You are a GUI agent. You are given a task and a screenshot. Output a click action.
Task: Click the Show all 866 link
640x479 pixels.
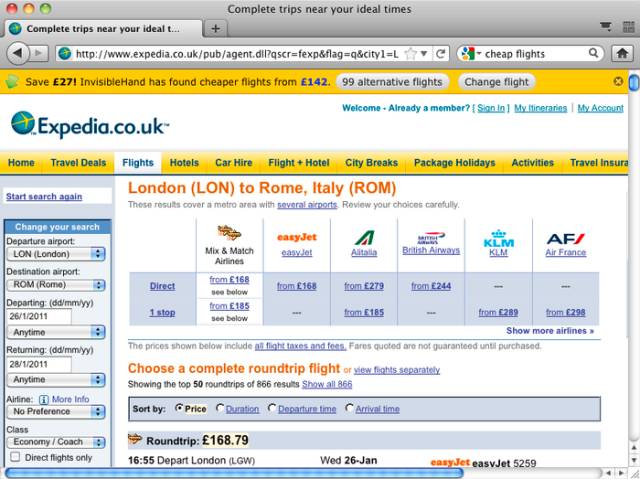click(x=327, y=384)
